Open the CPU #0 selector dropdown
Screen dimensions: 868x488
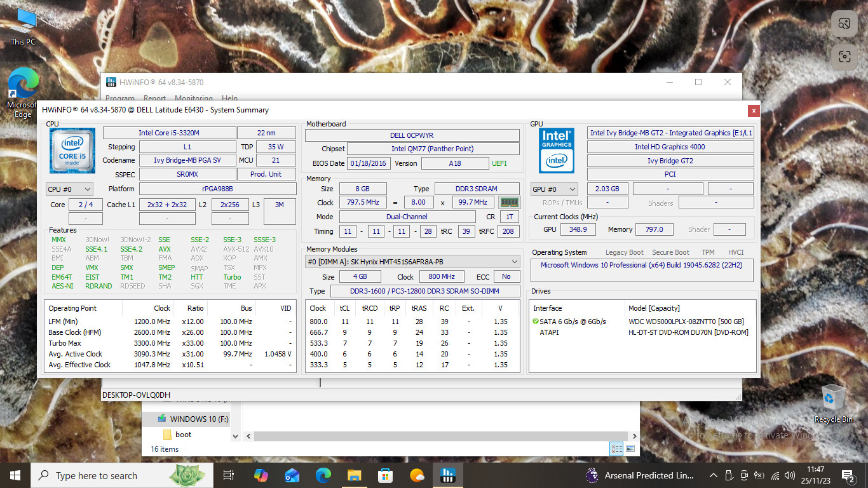[69, 189]
